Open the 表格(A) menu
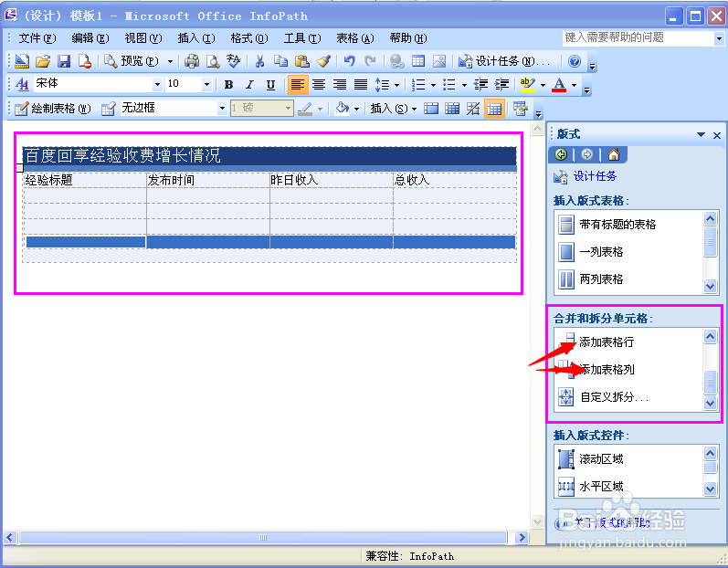Screen dimensions: 728x568 click(355, 38)
